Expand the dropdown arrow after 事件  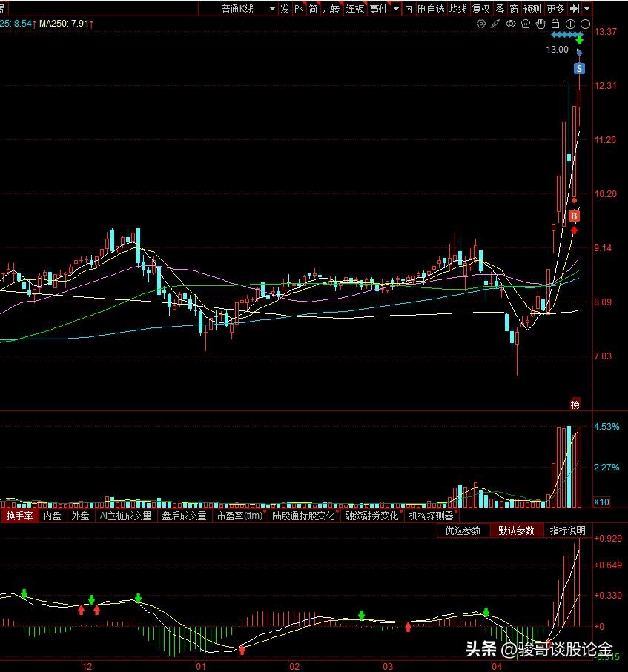click(396, 9)
